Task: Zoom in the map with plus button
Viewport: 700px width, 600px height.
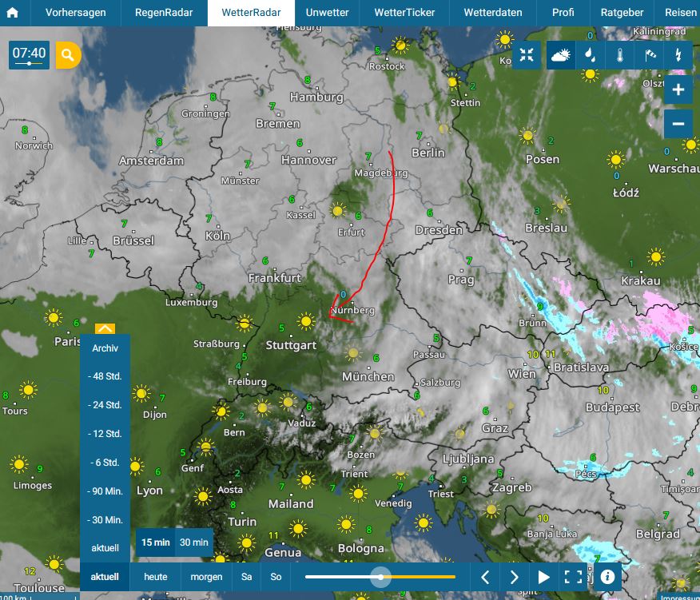Action: [x=678, y=90]
